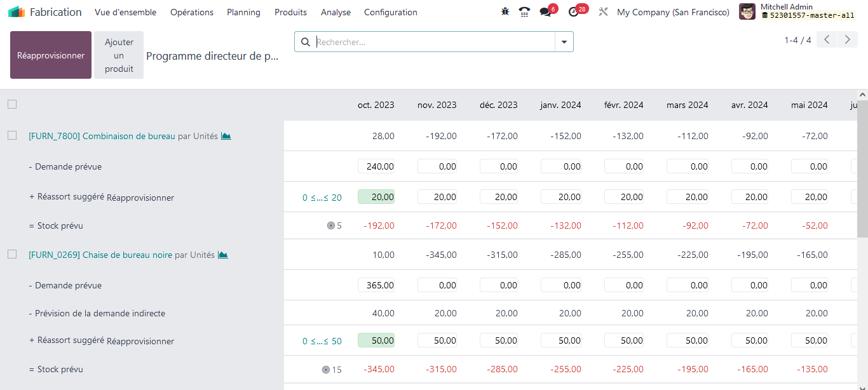Open activities clock icon showing 28 items
Screen dimensions: 868x390
[572, 11]
